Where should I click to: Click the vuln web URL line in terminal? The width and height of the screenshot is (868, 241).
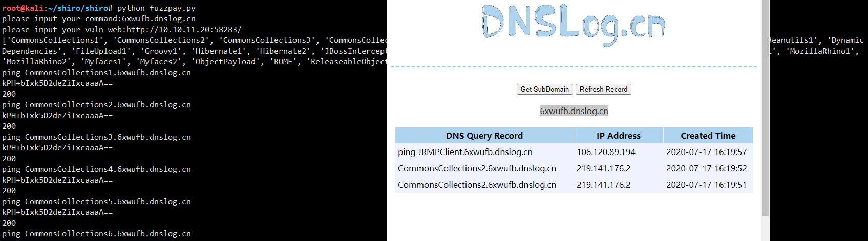point(122,30)
